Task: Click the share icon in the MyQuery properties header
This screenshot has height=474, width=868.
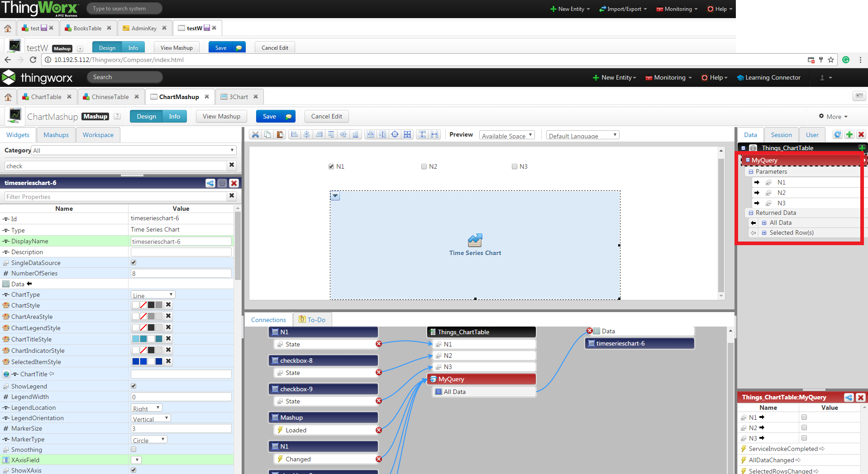Action: (x=849, y=397)
